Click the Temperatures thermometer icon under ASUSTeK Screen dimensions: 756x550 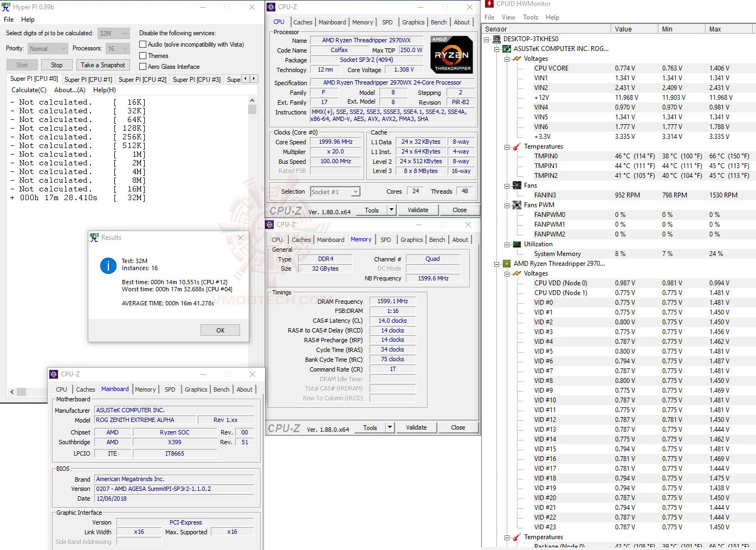[517, 146]
